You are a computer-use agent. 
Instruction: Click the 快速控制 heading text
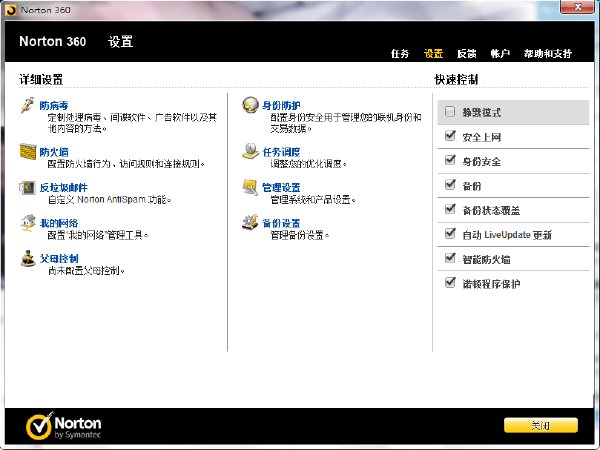pos(456,80)
